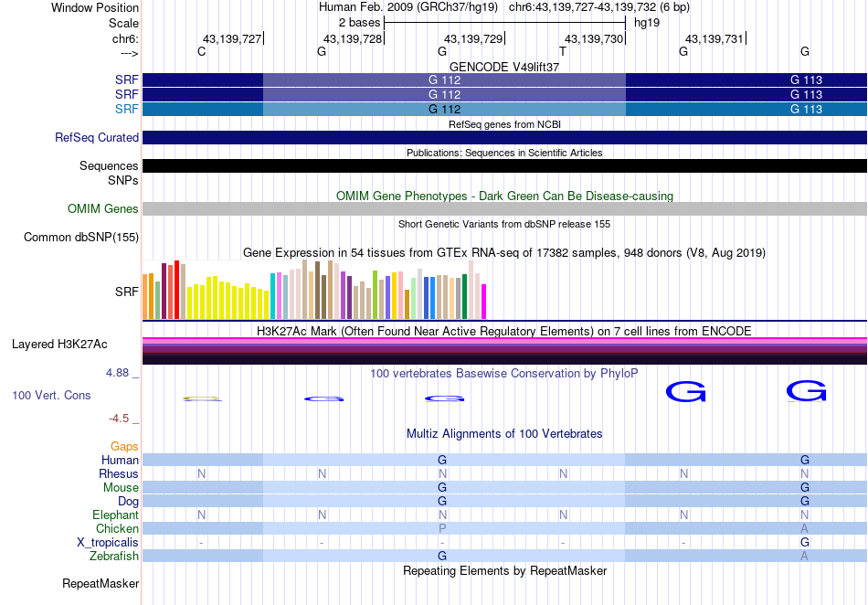Open Repeating Elements by RepeatMasker title
Image resolution: width=868 pixels, height=605 pixels.
tap(504, 570)
